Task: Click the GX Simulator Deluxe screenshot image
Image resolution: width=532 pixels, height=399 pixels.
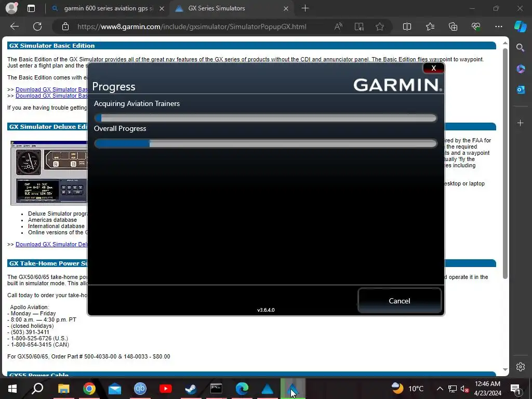Action: point(49,172)
